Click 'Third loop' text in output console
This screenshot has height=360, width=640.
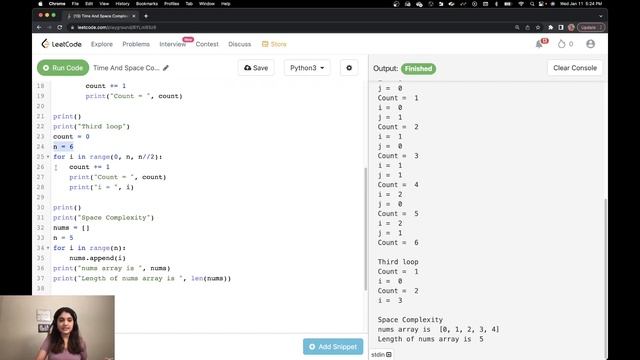point(398,262)
